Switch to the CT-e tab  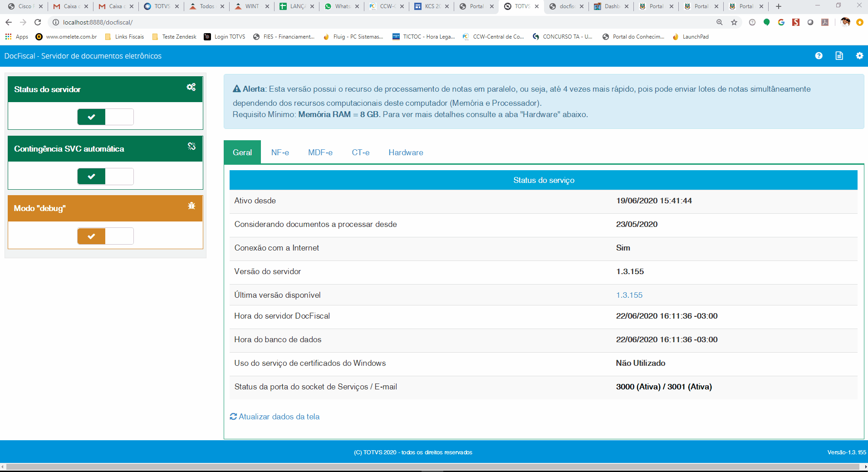click(360, 152)
